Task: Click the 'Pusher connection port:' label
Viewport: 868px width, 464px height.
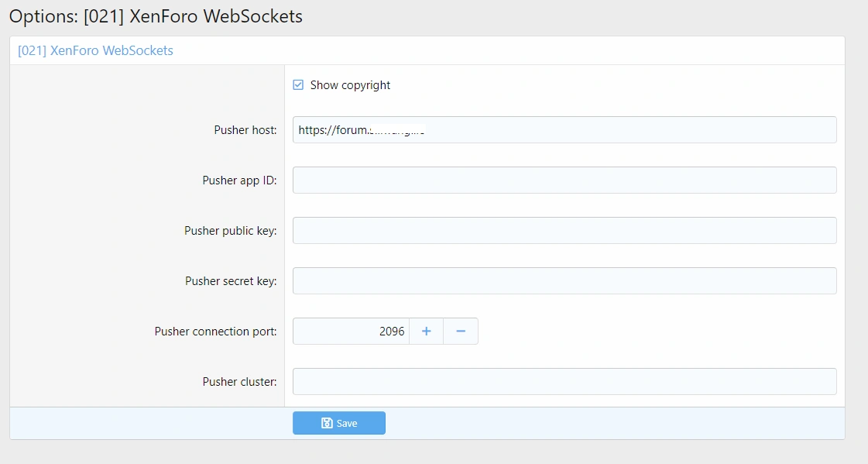Action: coord(215,332)
